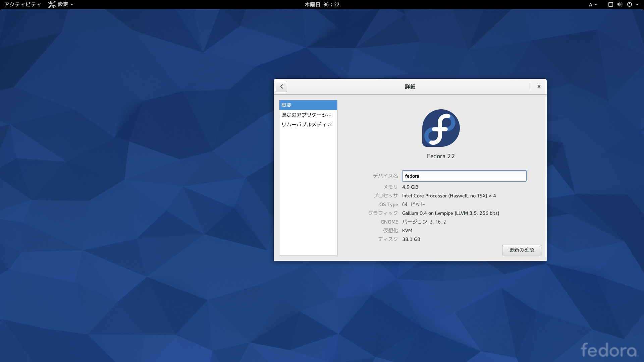
Task: Close the 詳細 window
Action: 539,86
